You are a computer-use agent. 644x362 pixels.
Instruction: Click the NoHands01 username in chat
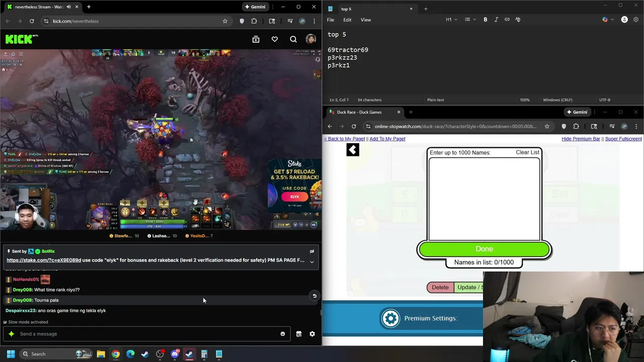tap(26, 280)
